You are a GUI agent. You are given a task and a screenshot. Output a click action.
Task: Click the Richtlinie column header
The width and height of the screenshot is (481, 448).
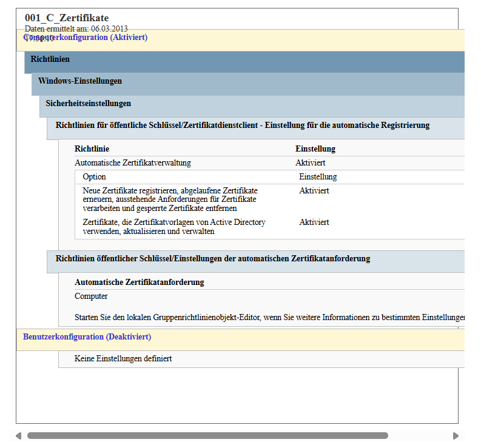pos(92,149)
